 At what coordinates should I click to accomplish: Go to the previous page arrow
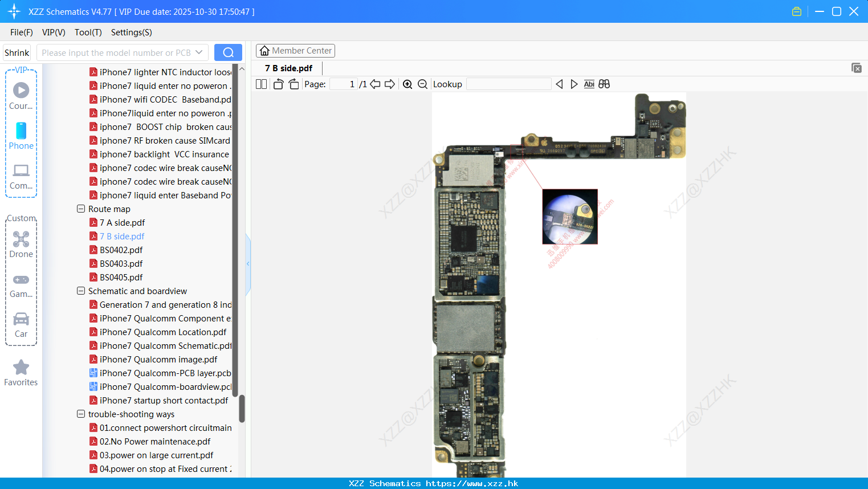375,84
